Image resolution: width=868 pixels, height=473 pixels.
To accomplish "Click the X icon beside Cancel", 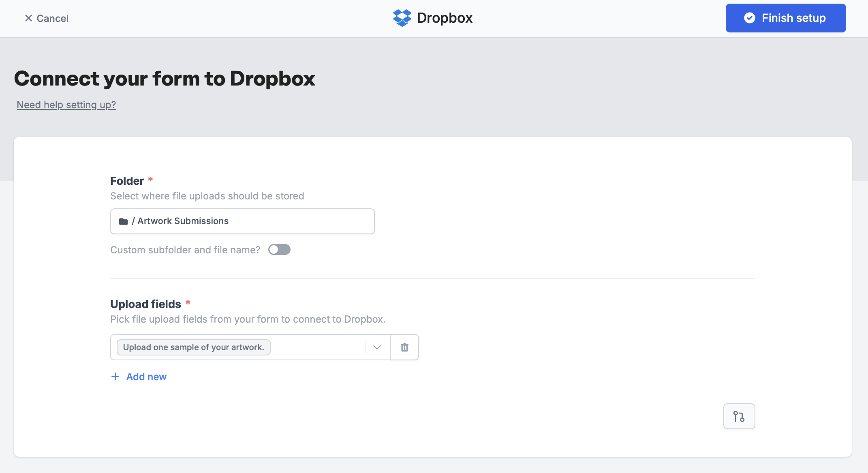I will point(28,18).
